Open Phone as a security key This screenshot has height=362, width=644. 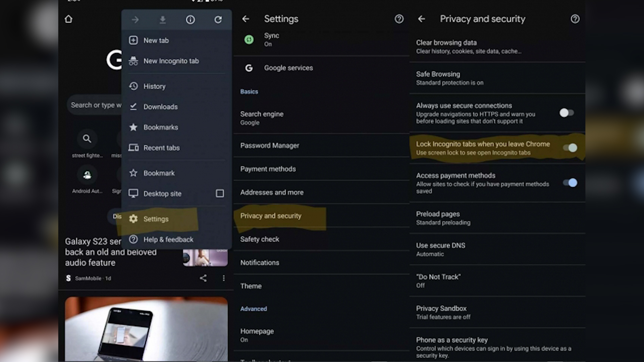point(497,347)
